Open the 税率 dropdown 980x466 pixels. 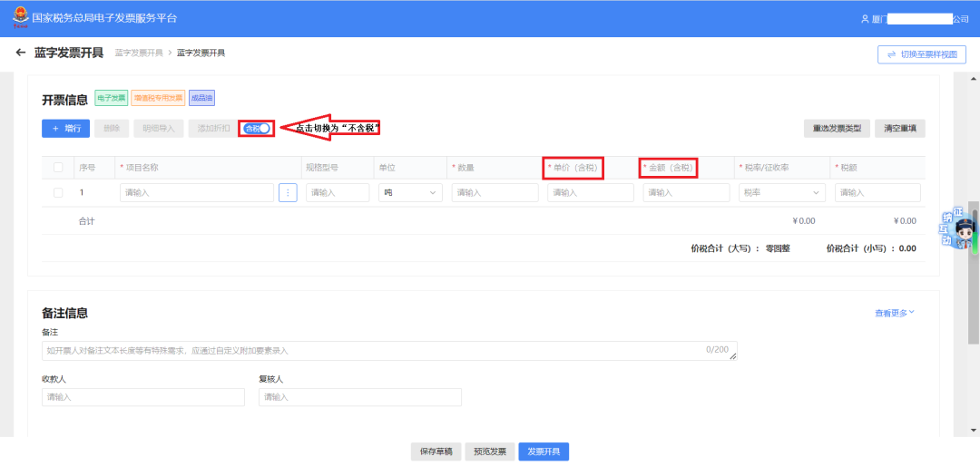pos(781,193)
